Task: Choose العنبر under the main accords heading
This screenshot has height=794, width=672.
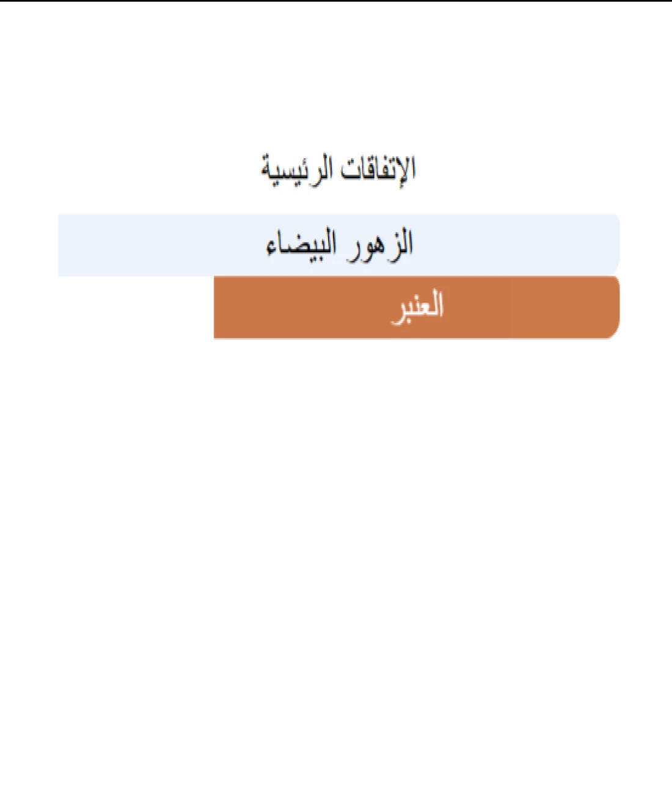Action: tap(417, 307)
